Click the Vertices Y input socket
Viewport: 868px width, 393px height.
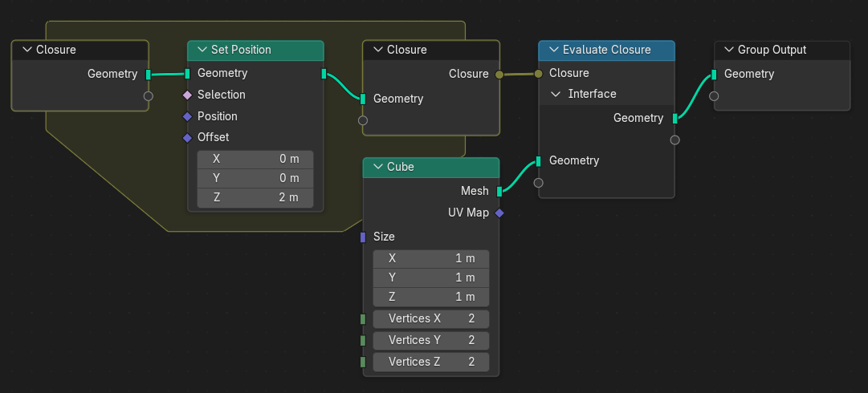[x=363, y=340]
